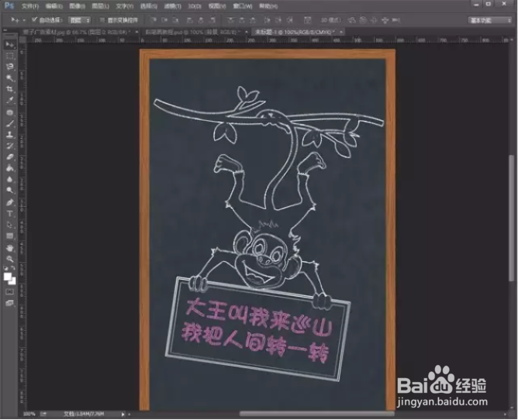Screen dimensions: 518x420
Task: Open the Move tool preset picker arrow
Action: pyautogui.click(x=24, y=20)
